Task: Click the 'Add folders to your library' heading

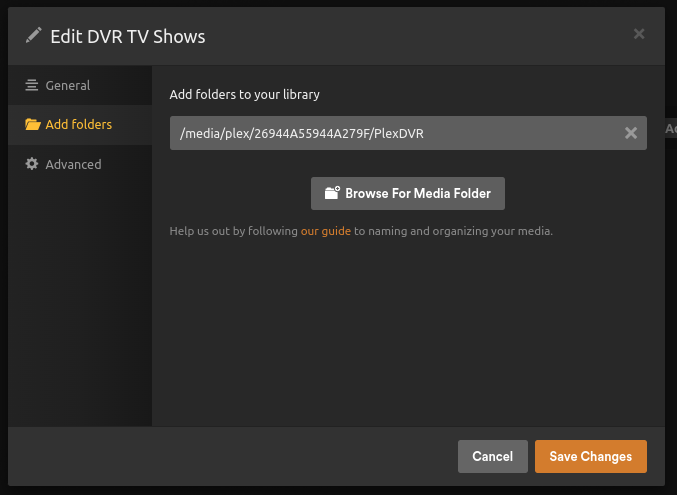Action: click(x=244, y=95)
